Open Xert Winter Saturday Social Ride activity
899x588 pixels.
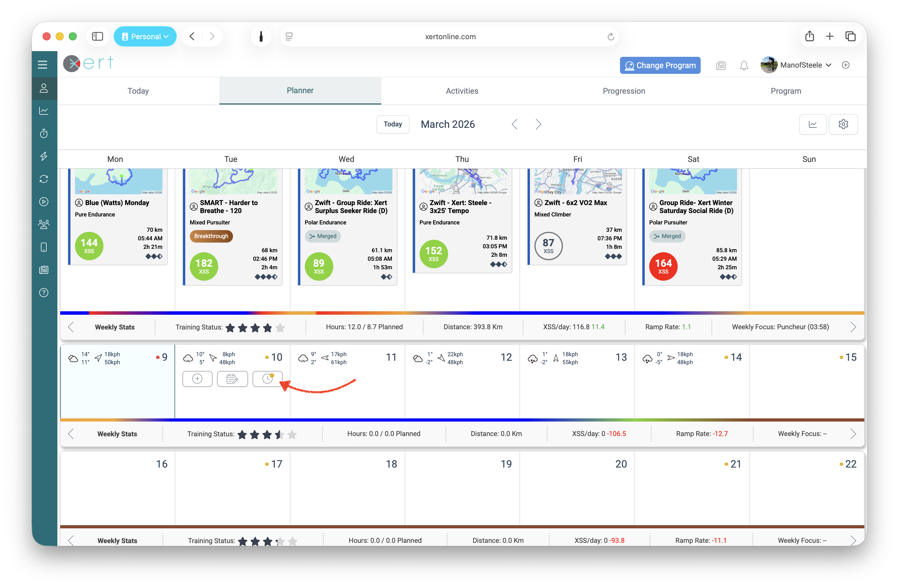click(696, 207)
